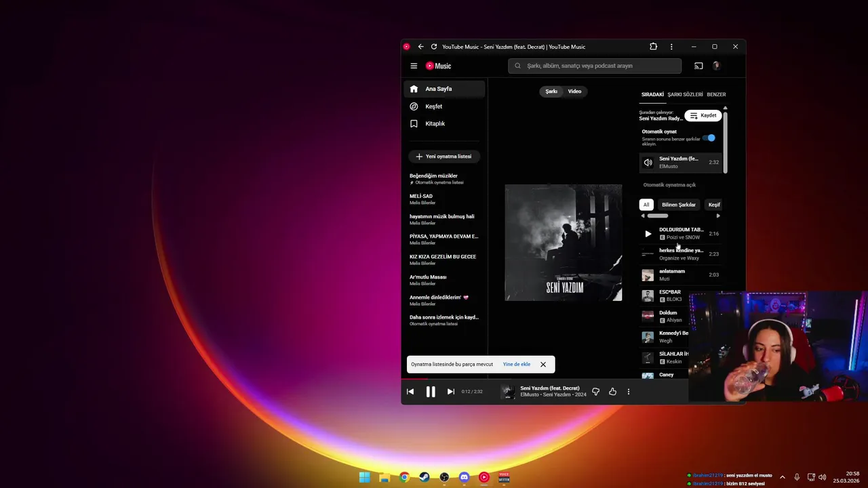Open Google Chrome from taskbar
The width and height of the screenshot is (868, 488).
click(x=404, y=477)
